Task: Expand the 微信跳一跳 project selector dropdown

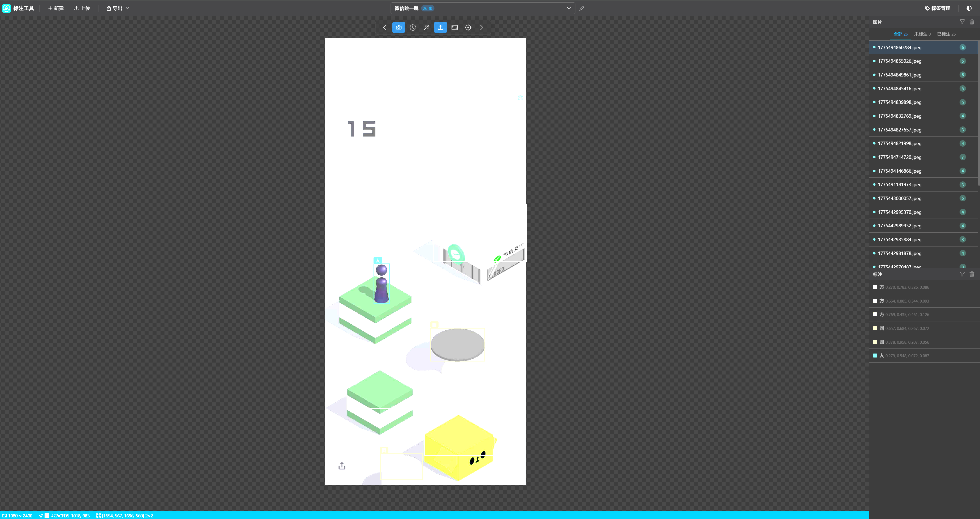Action: tap(568, 8)
